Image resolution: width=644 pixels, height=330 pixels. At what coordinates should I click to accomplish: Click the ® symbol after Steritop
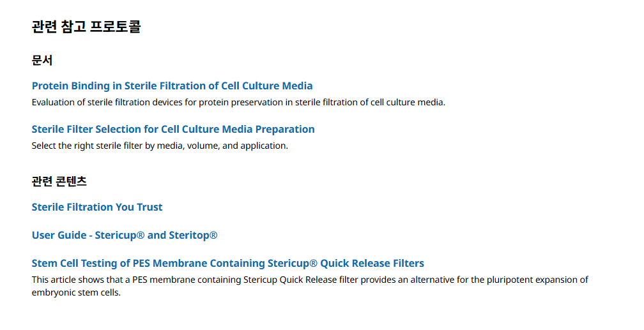213,236
